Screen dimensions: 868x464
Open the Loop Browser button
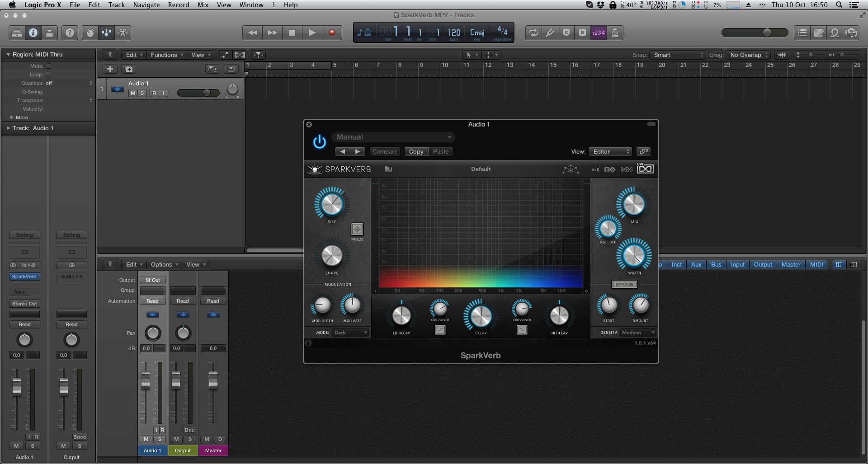[x=835, y=33]
